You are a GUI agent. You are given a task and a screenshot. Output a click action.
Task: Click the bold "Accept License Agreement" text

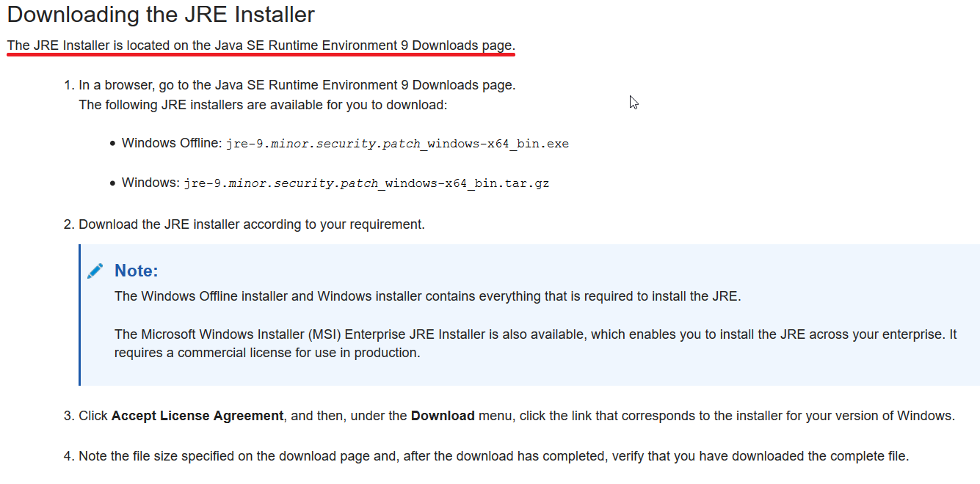[197, 416]
